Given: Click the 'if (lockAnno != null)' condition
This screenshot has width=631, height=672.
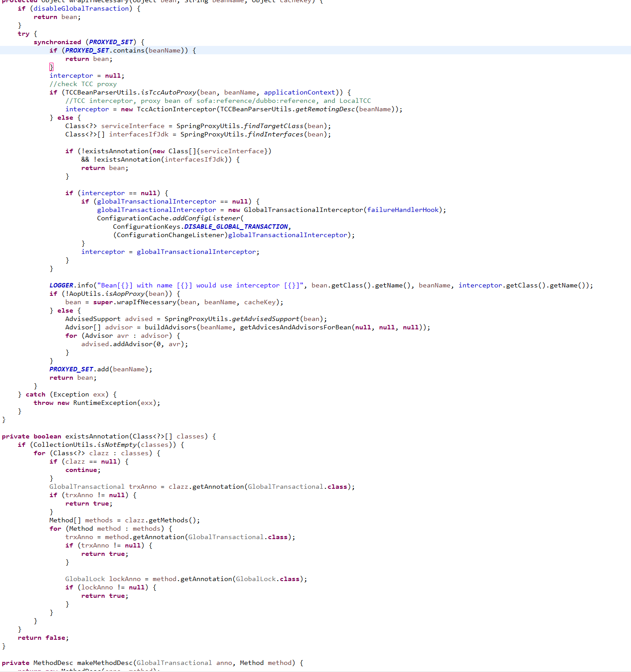Looking at the screenshot, I should pyautogui.click(x=111, y=587).
